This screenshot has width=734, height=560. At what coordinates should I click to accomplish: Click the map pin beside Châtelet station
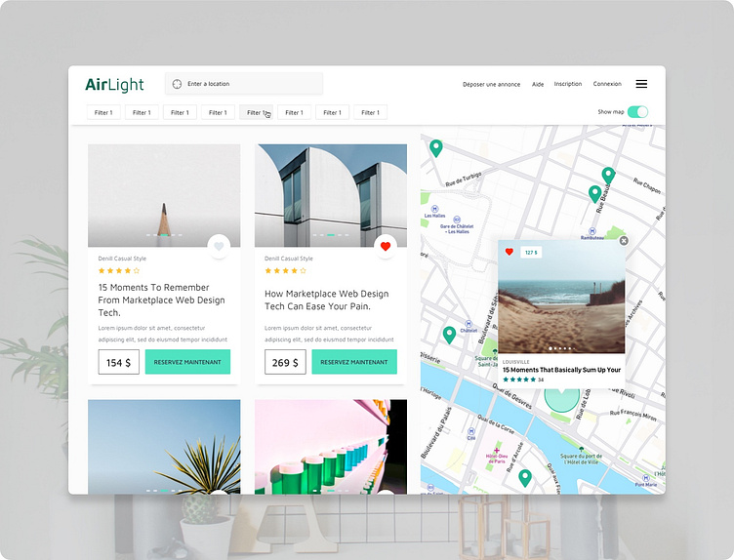coord(449,334)
